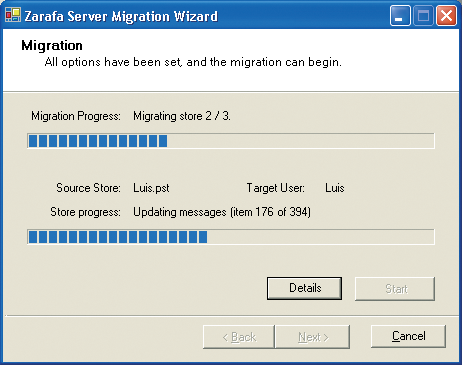Click the Luis.pst source store name
The image size is (462, 365).
pyautogui.click(x=151, y=188)
